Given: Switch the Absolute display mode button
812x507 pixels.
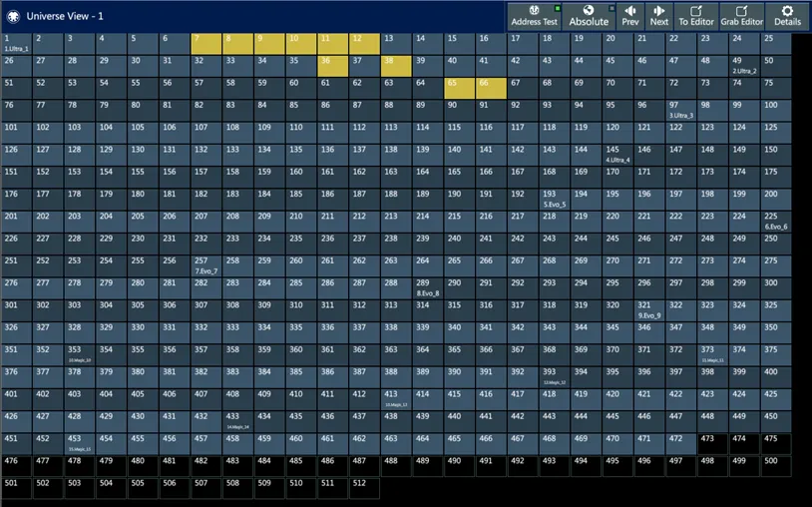Looking at the screenshot, I should tap(589, 16).
